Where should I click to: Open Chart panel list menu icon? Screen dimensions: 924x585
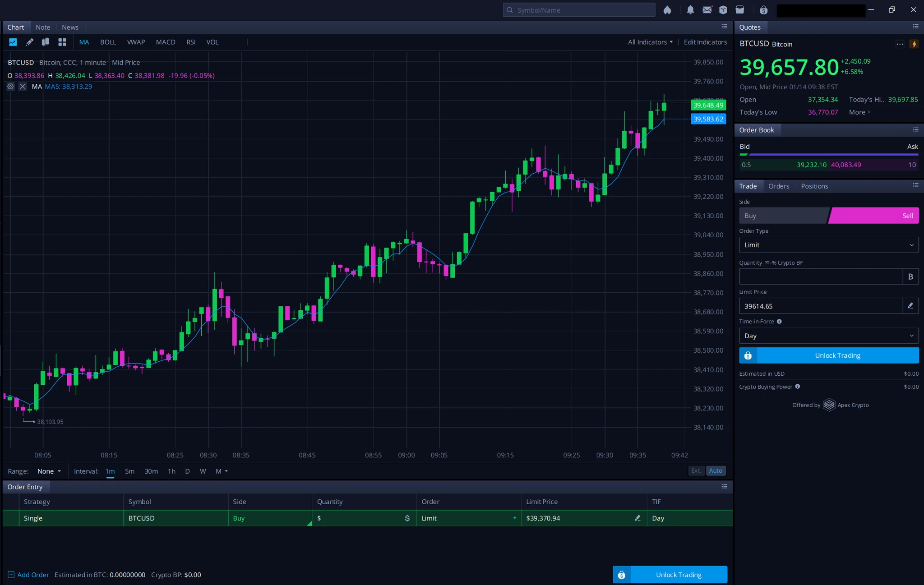tap(725, 27)
